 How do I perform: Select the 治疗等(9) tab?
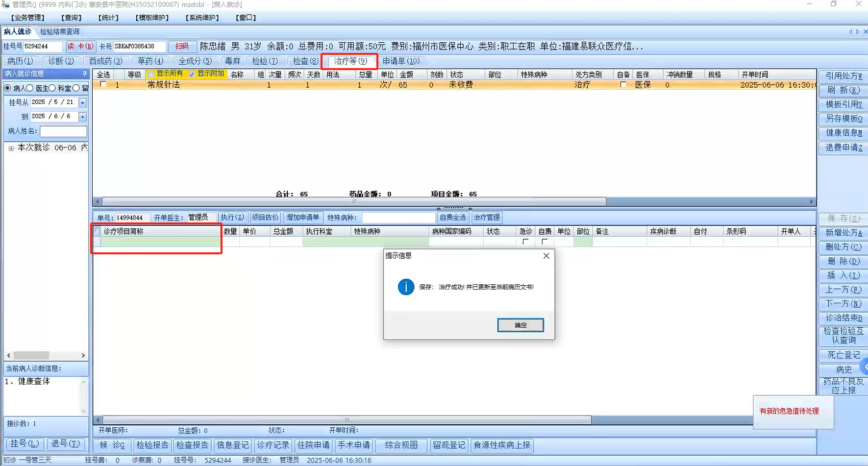(x=350, y=61)
